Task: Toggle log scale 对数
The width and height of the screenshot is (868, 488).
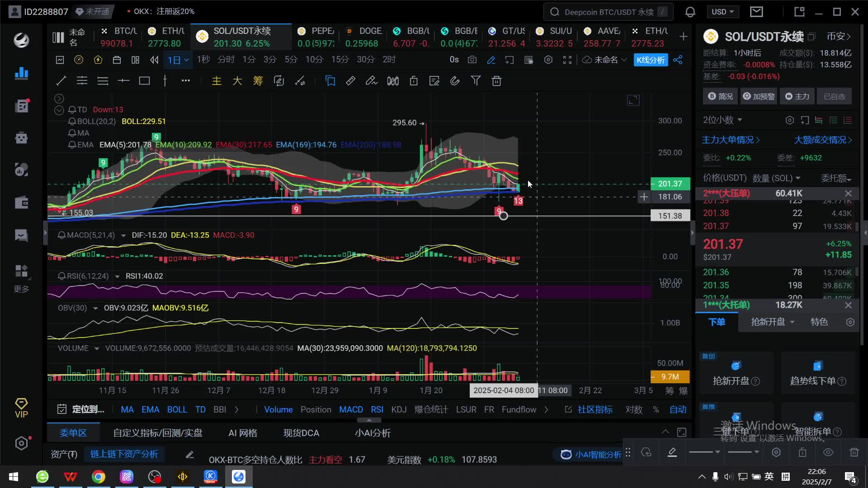Action: tap(633, 409)
